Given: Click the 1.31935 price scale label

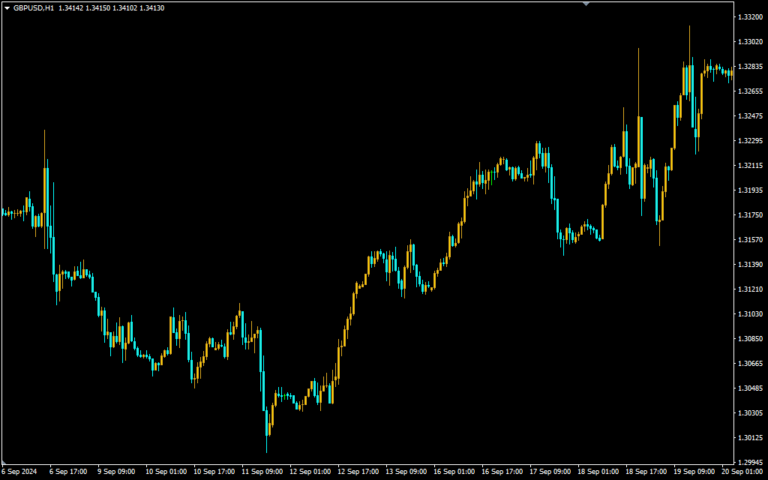Looking at the screenshot, I should [749, 190].
